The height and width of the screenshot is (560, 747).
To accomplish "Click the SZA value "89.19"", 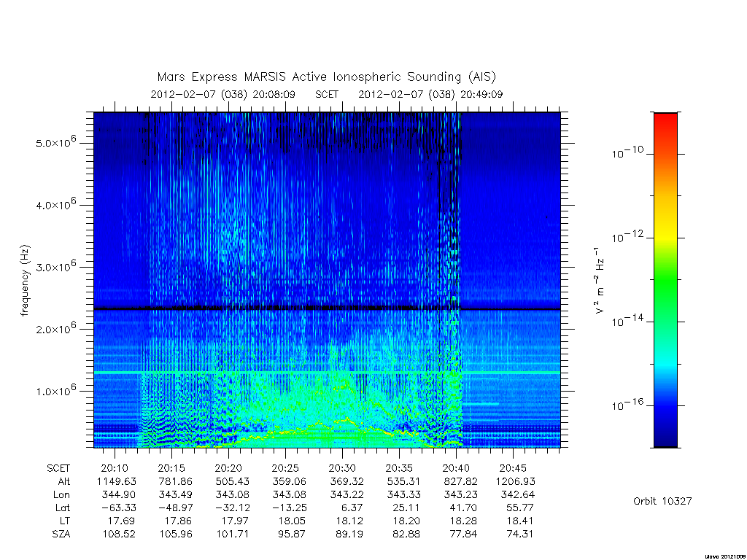I will (x=349, y=534).
